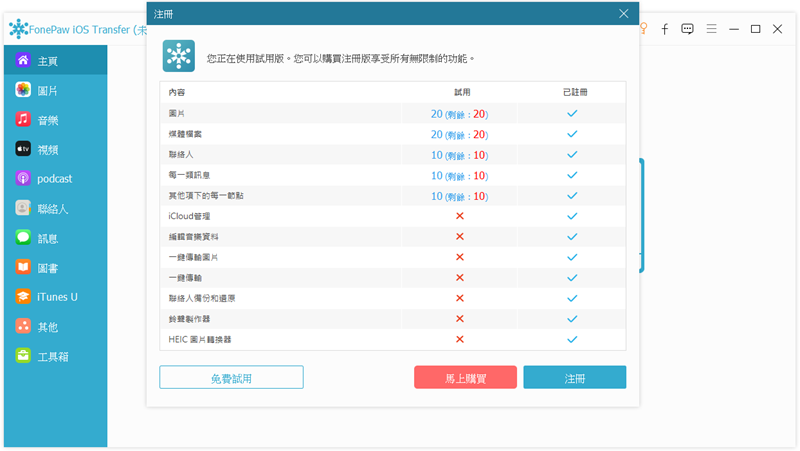Click the FonePaw snowflake logo in title bar
This screenshot has height=451, width=800.
(x=18, y=29)
